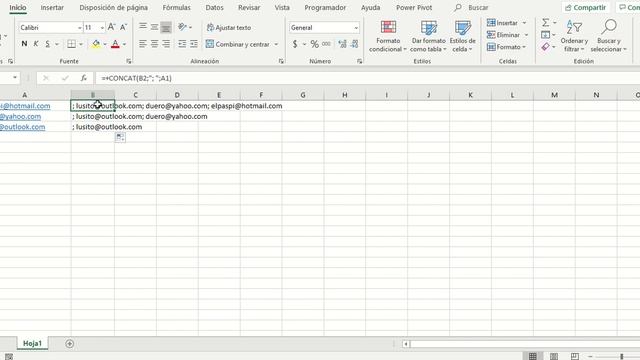Screen dimensions: 640x360
Task: Click Combinar y centrar button
Action: click(x=238, y=44)
